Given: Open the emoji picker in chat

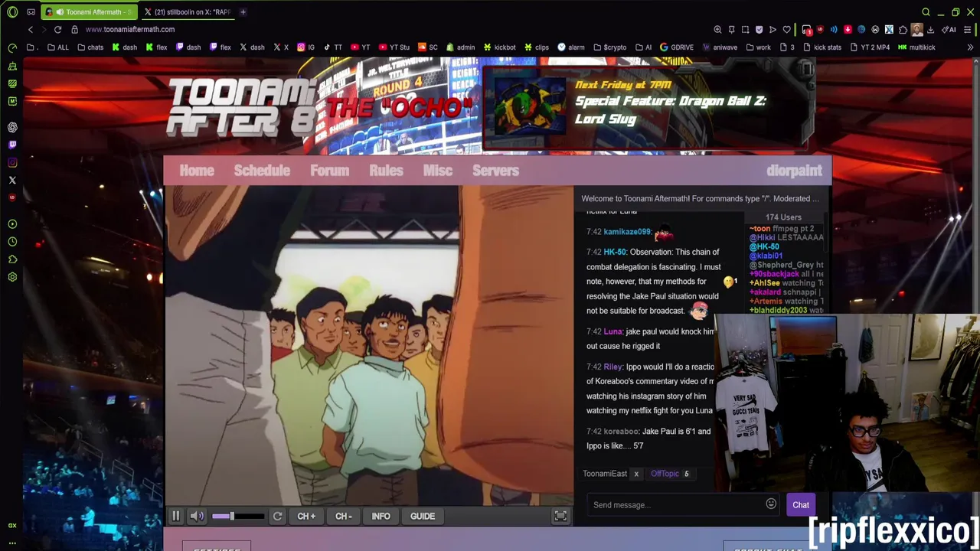Looking at the screenshot, I should pos(771,504).
